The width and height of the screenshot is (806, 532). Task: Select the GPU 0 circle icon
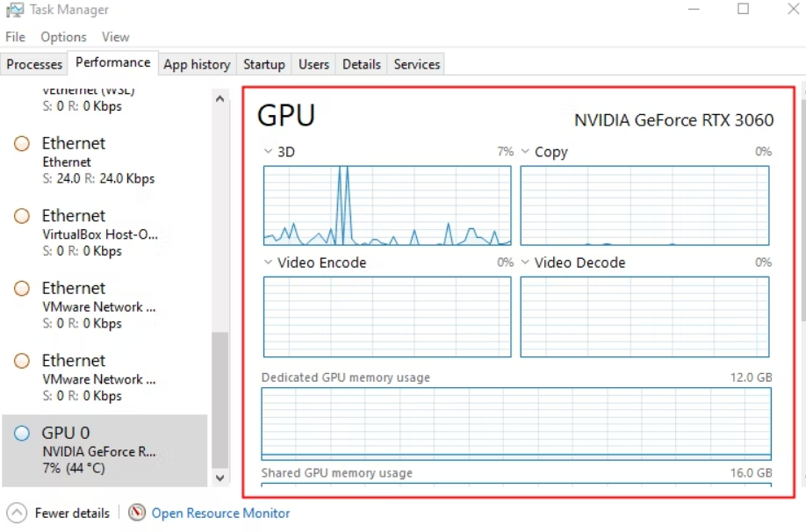point(22,434)
